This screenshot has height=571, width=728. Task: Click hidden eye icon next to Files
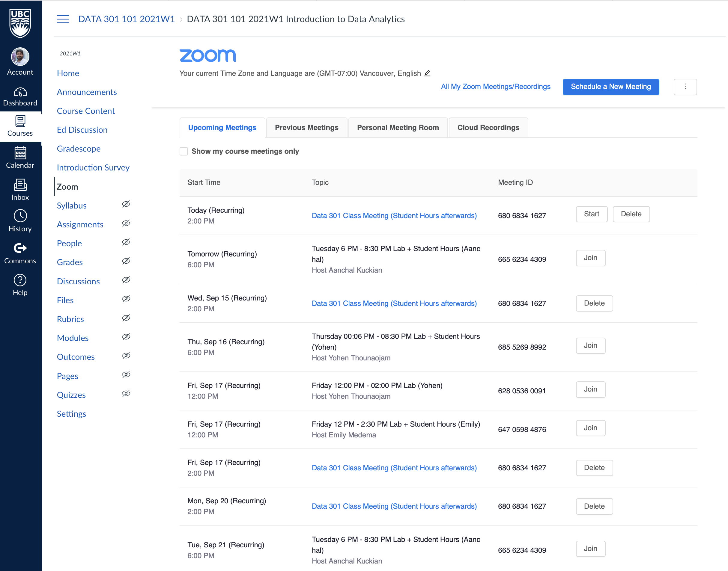pos(126,299)
